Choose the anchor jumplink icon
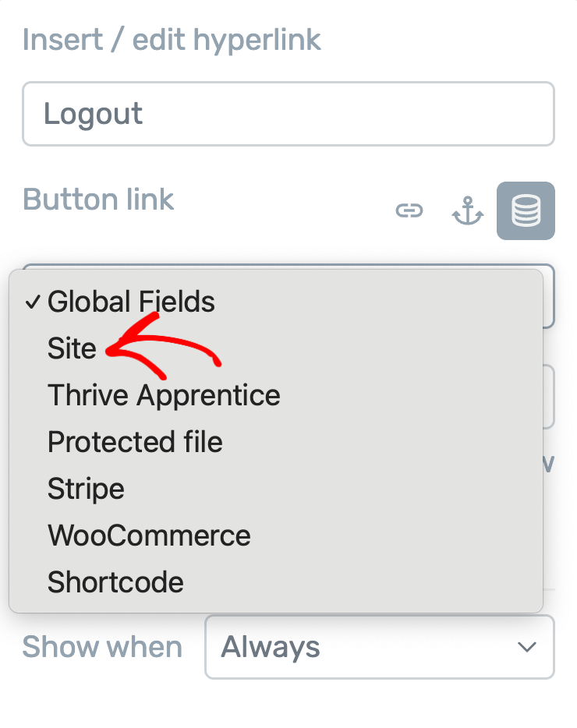The height and width of the screenshot is (728, 577). click(x=467, y=210)
